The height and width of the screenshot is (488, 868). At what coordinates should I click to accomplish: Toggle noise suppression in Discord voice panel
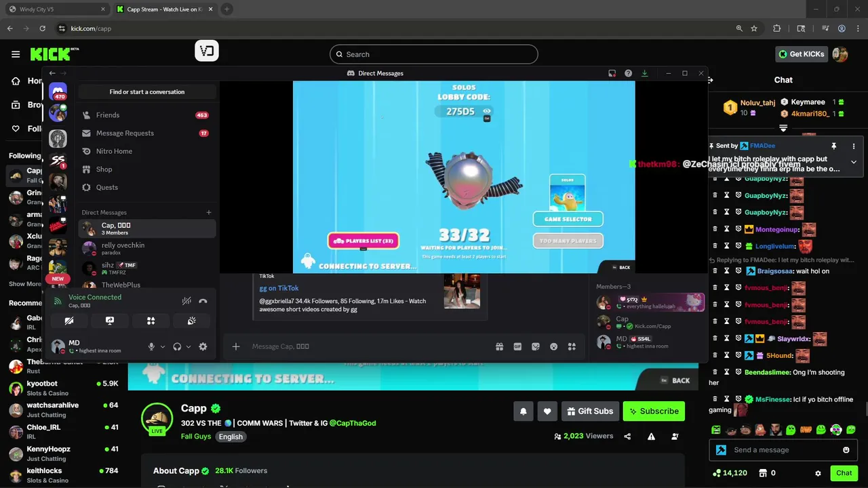(186, 301)
